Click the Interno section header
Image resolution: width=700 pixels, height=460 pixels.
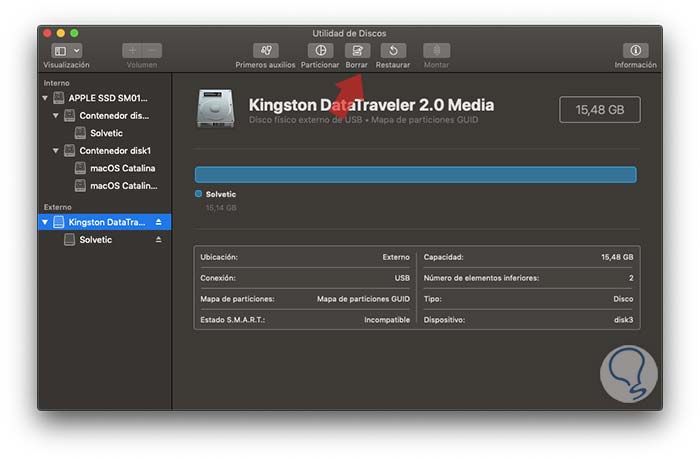click(57, 83)
